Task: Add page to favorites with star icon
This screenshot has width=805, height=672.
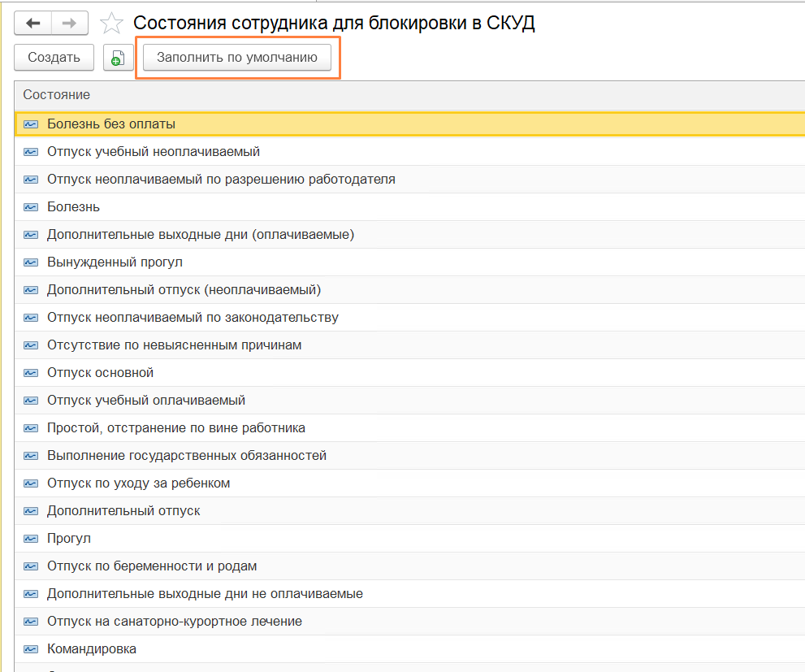Action: click(110, 24)
